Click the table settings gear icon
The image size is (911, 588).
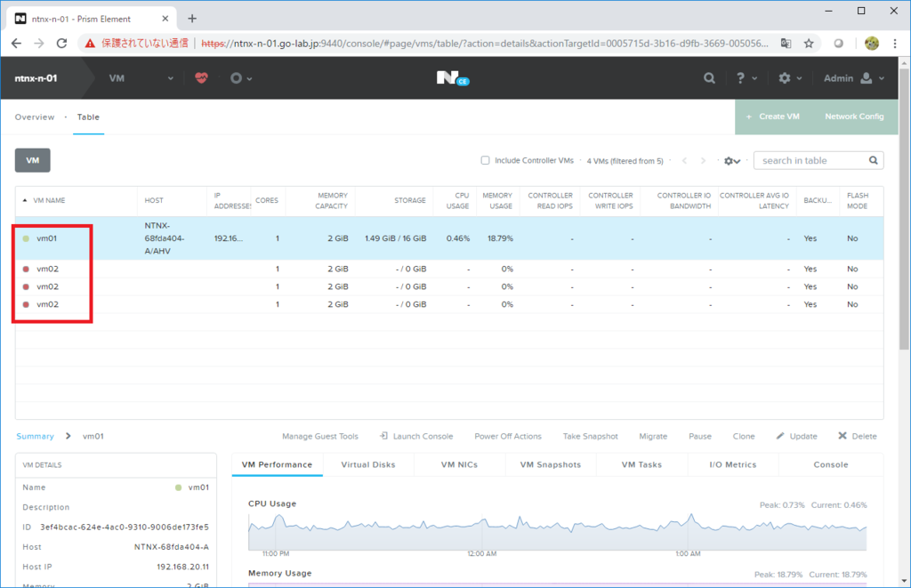tap(731, 161)
